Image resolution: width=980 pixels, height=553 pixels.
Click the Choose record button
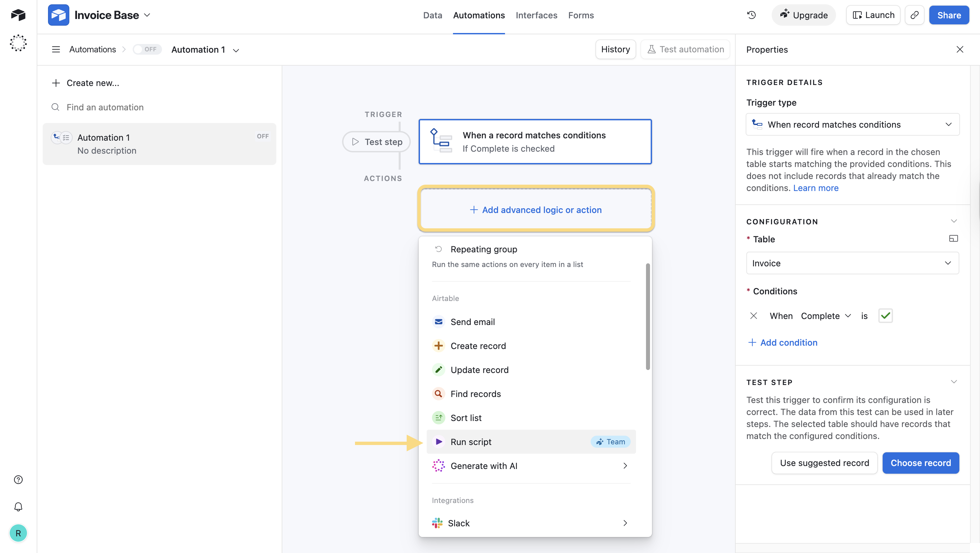click(920, 463)
